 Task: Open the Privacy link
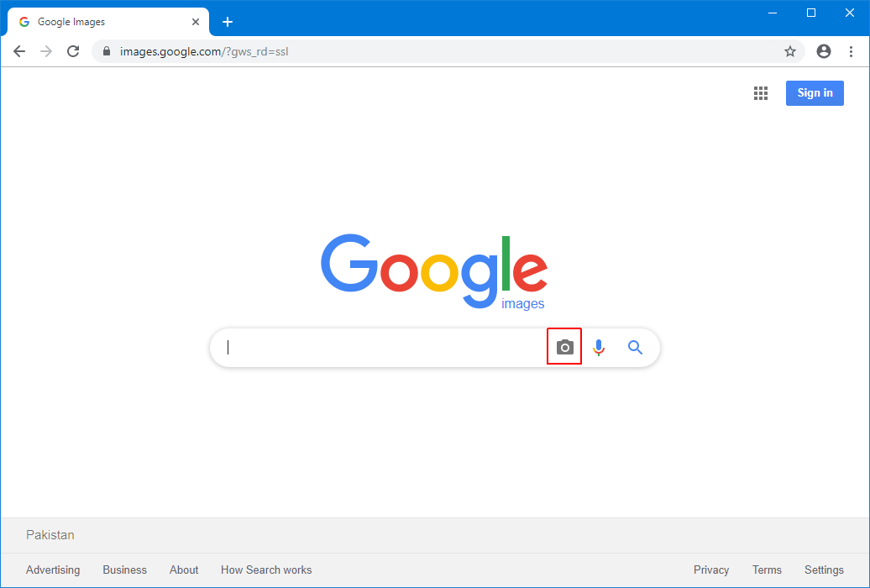[x=711, y=570]
